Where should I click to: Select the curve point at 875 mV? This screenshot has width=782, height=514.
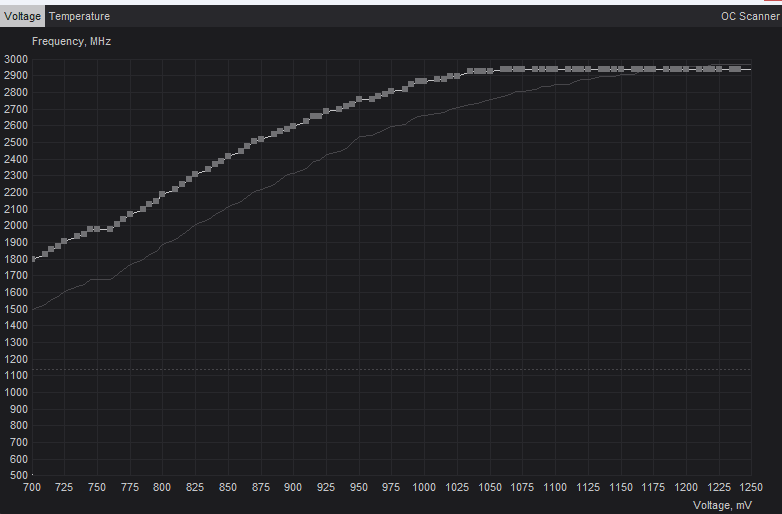tap(261, 140)
